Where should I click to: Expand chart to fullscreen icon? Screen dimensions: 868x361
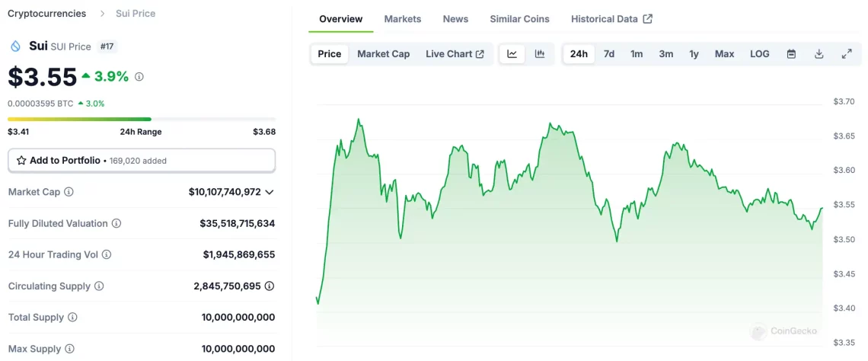click(x=847, y=54)
